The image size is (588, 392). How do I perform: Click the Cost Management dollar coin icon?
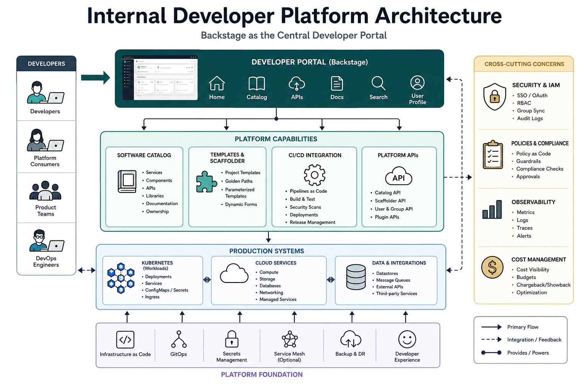point(492,267)
